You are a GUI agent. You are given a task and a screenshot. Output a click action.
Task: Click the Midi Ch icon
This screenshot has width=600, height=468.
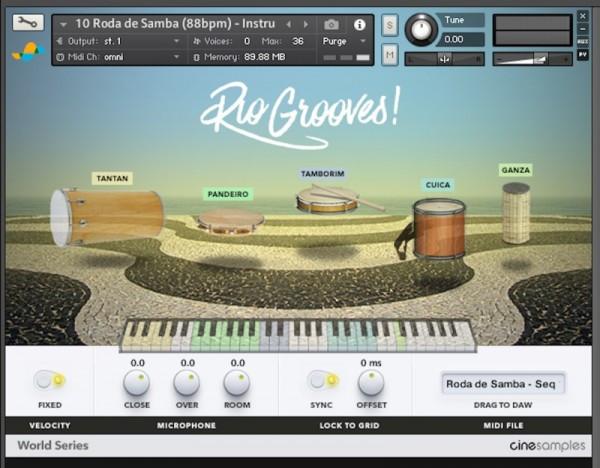[60, 57]
